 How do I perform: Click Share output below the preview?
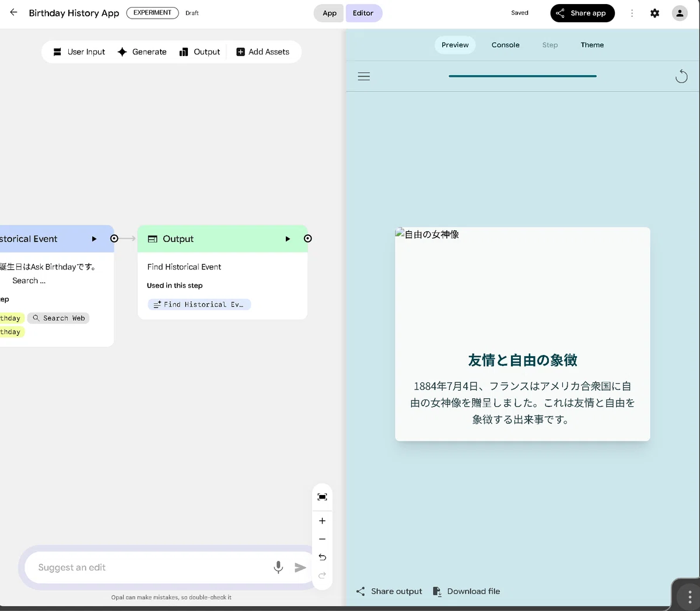pyautogui.click(x=389, y=591)
